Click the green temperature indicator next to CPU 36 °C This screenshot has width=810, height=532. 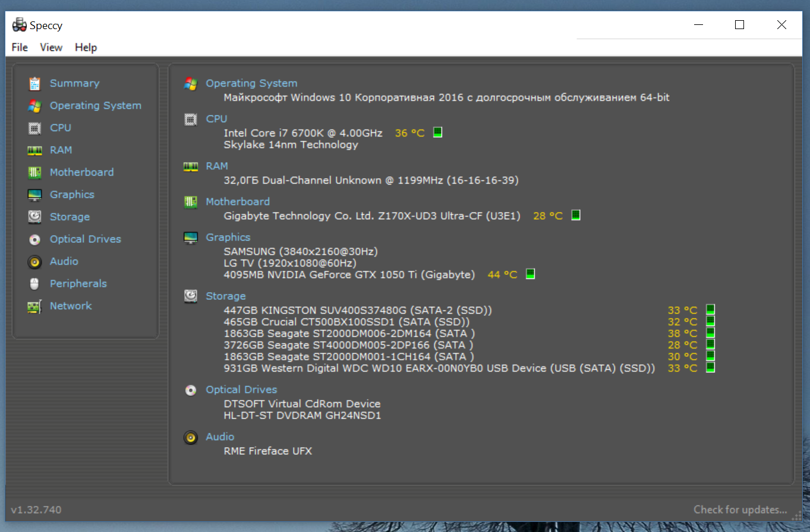coord(438,132)
